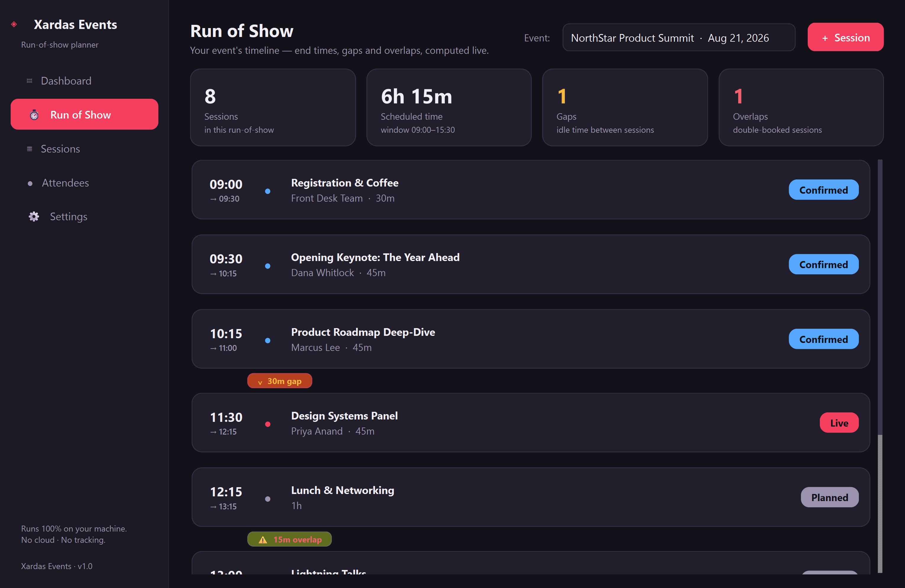Click the Dashboard list icon in sidebar

[29, 81]
